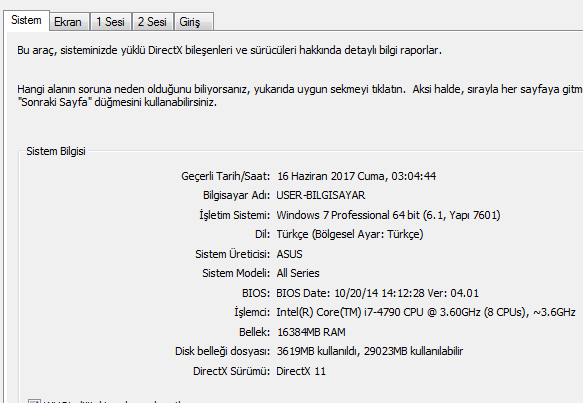This screenshot has height=403, width=583.
Task: Click the 'BIOS:' label
Action: click(256, 293)
